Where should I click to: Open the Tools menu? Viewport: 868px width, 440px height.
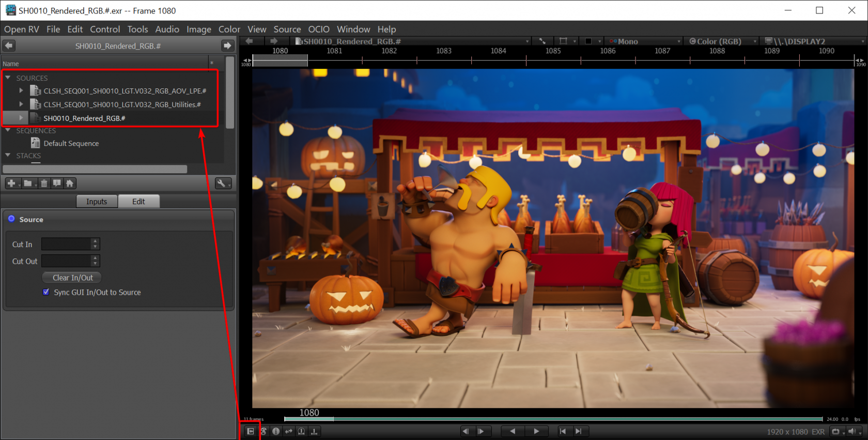click(x=137, y=29)
